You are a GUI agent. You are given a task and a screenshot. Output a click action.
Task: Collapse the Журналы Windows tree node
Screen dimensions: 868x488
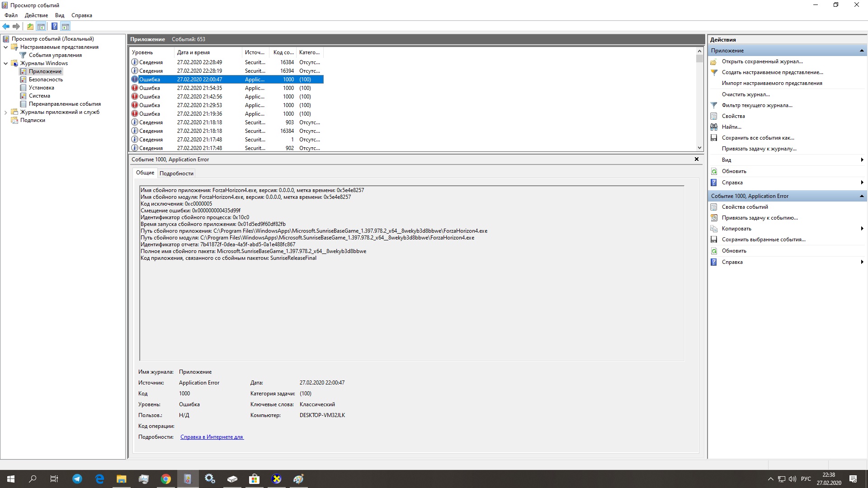(5, 63)
